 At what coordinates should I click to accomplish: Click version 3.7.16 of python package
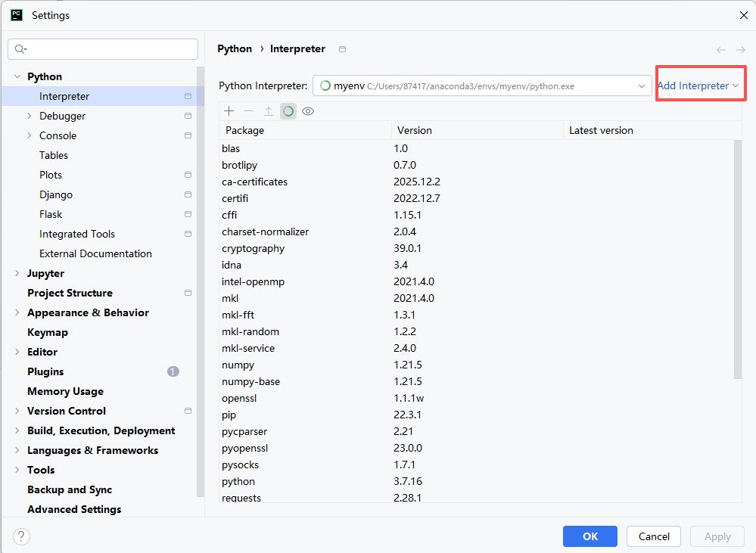pyautogui.click(x=408, y=481)
